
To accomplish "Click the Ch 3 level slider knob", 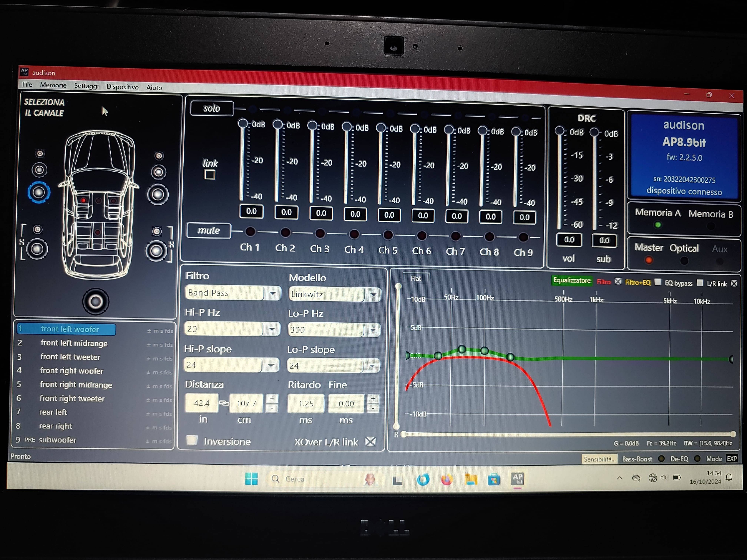I will (x=312, y=126).
